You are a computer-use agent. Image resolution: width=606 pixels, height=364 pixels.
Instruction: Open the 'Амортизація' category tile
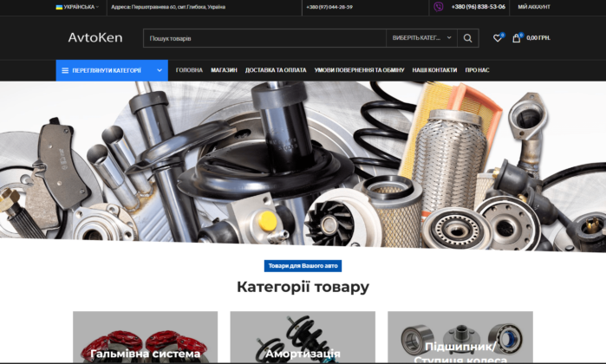click(303, 340)
